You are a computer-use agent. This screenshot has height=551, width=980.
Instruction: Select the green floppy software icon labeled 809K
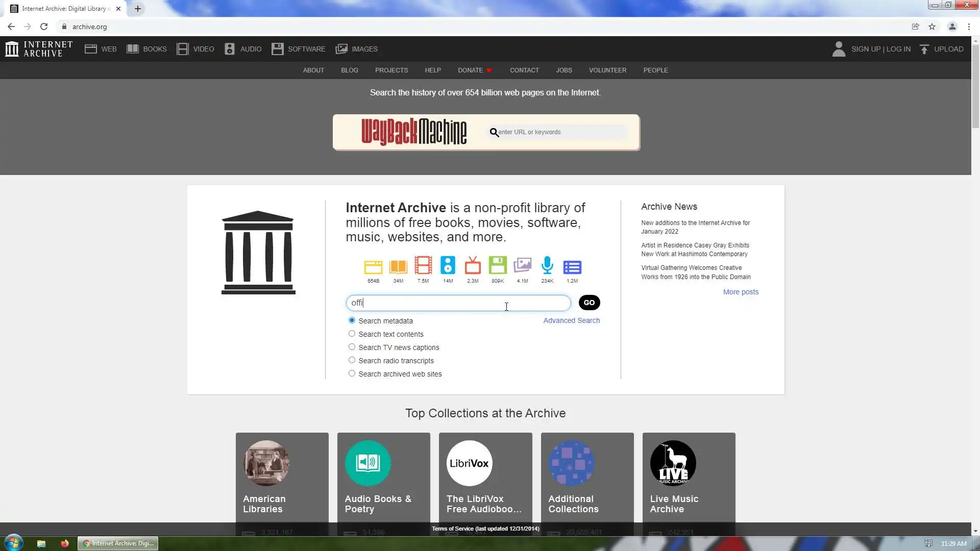point(497,266)
